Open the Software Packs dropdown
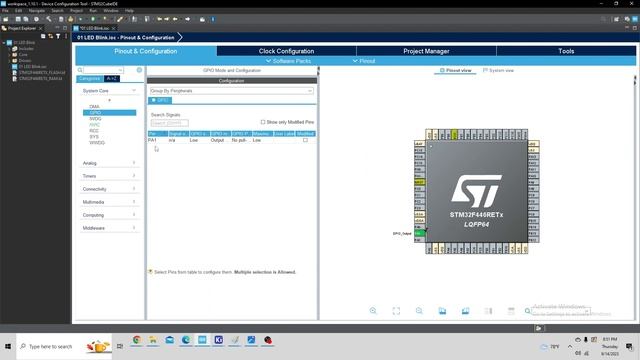 coord(289,61)
